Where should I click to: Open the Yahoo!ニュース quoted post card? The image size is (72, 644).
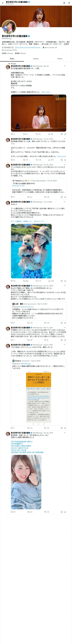pos(39,186)
